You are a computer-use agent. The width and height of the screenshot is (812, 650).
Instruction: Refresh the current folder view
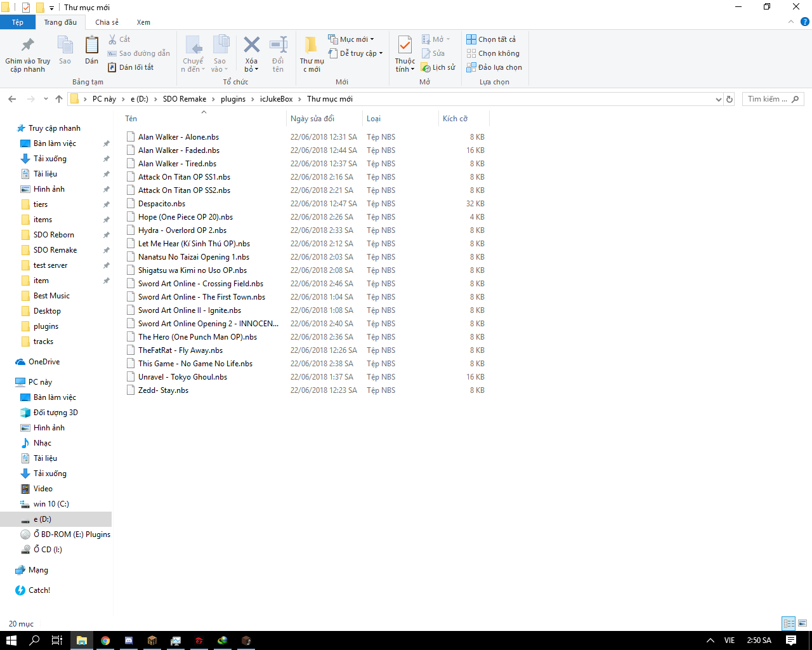(x=730, y=99)
